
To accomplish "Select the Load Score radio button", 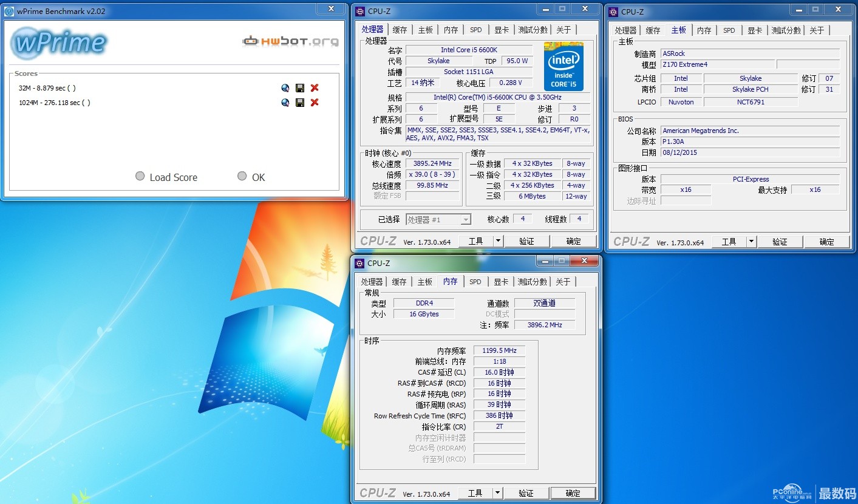I will tap(140, 176).
